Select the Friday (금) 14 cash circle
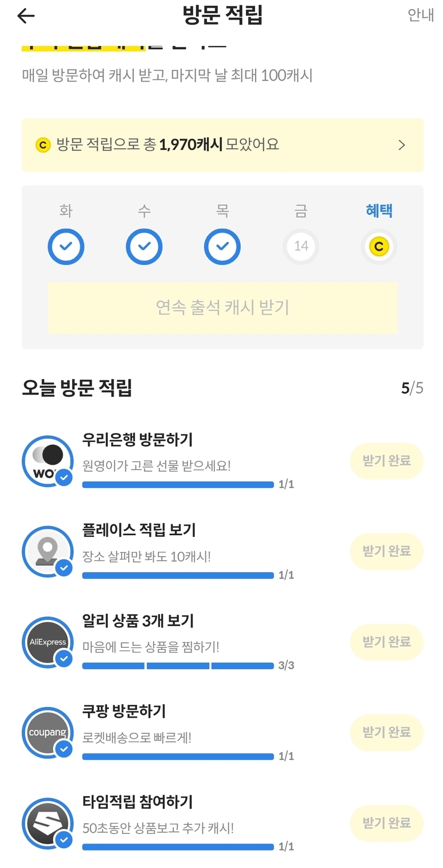This screenshot has width=443, height=868. (x=301, y=247)
